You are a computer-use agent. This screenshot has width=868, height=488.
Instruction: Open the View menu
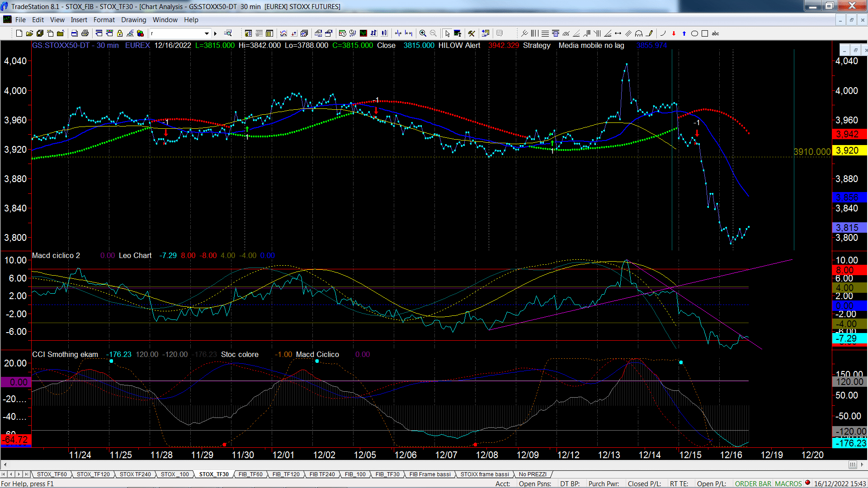tap(57, 20)
